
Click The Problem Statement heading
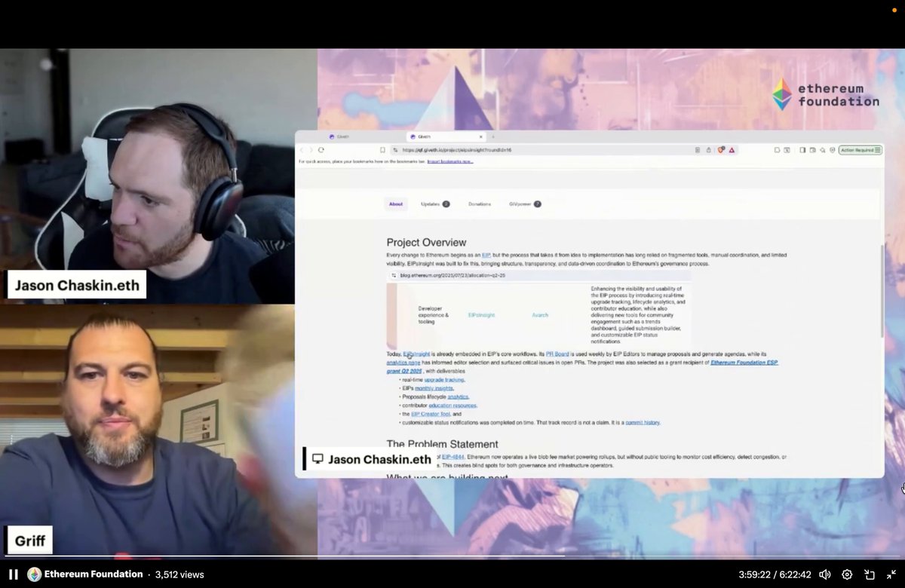(x=443, y=444)
